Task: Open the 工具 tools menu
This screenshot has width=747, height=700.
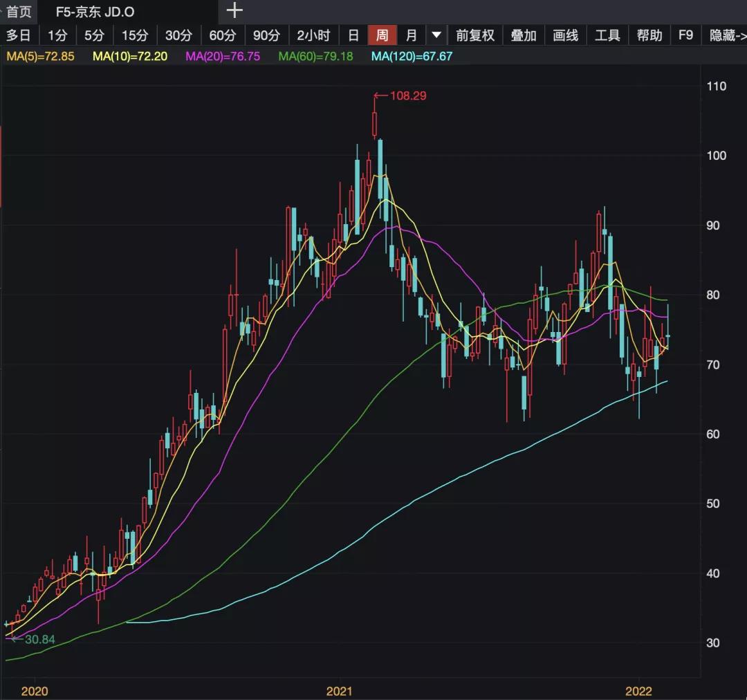Action: coord(608,35)
